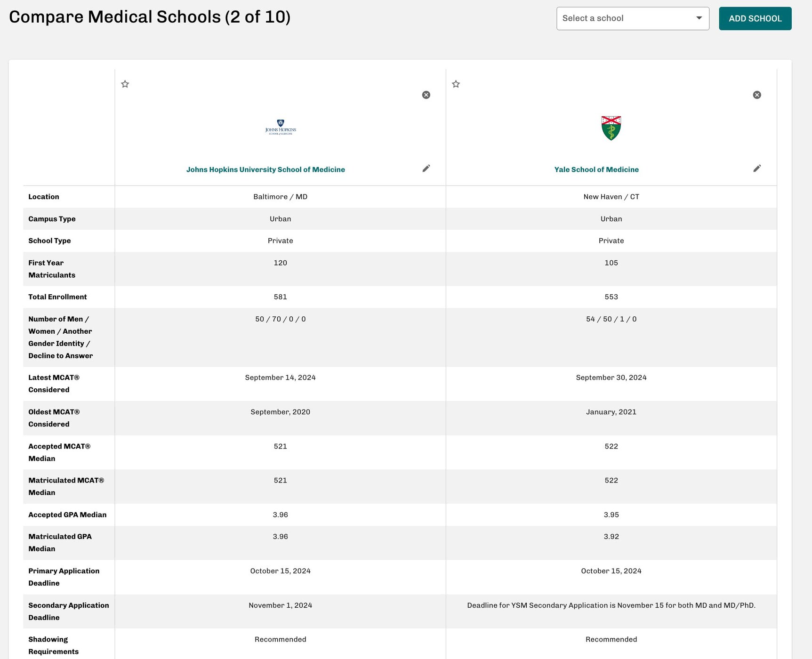Click the Yale School of Medicine crest logo
Image resolution: width=812 pixels, height=659 pixels.
tap(611, 128)
